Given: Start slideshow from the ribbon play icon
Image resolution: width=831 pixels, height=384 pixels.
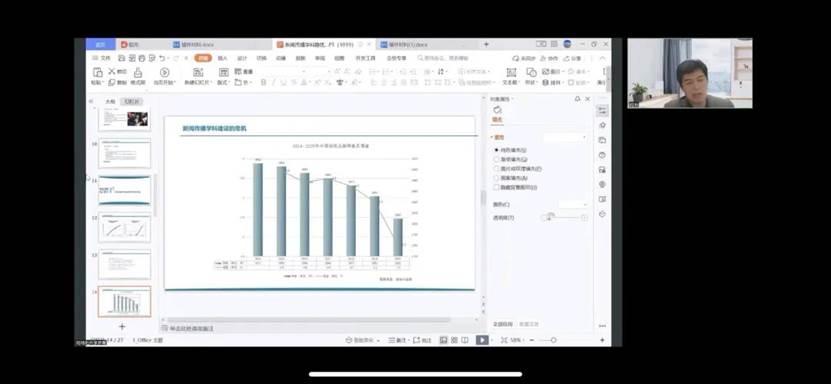Looking at the screenshot, I should click(164, 73).
